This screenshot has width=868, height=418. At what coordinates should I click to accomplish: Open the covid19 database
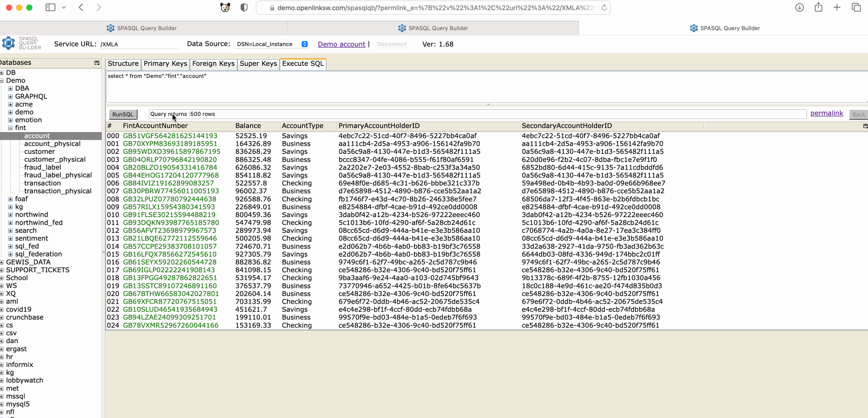(x=19, y=310)
